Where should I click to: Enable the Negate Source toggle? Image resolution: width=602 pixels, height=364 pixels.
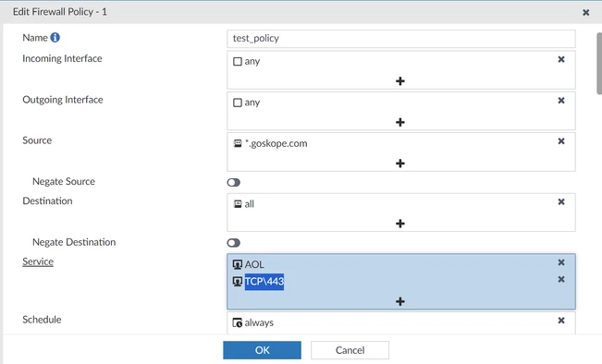click(233, 183)
